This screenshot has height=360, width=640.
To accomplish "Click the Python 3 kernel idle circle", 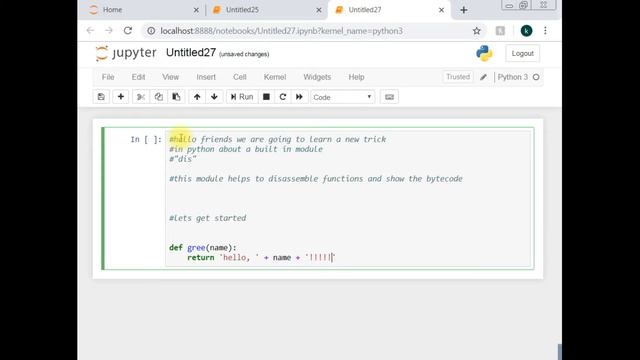I will (536, 77).
